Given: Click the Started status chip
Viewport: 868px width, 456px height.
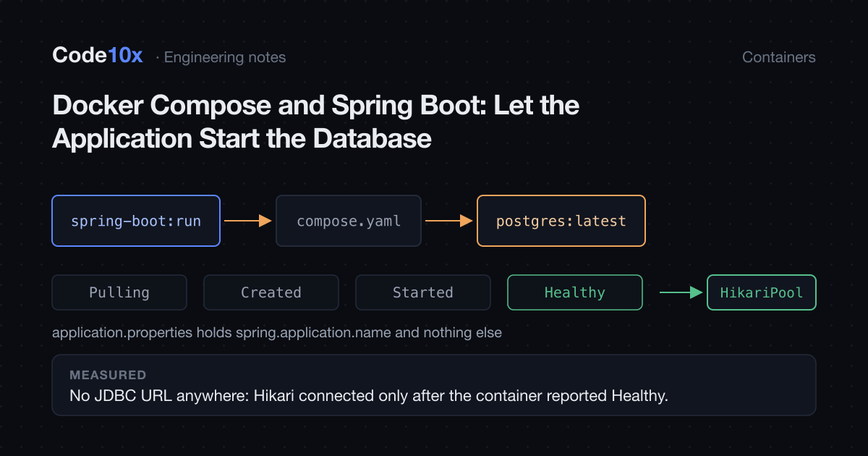Looking at the screenshot, I should click(x=423, y=292).
